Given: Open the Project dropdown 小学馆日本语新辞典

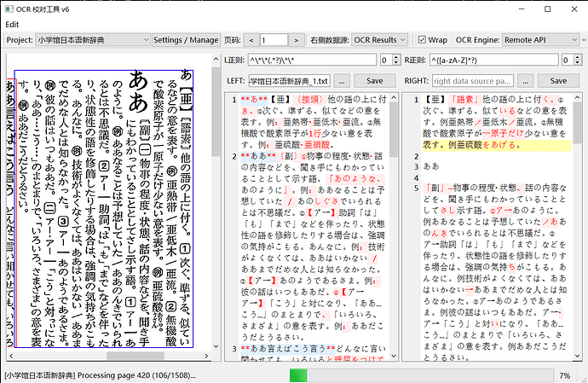Looking at the screenshot, I should (93, 40).
